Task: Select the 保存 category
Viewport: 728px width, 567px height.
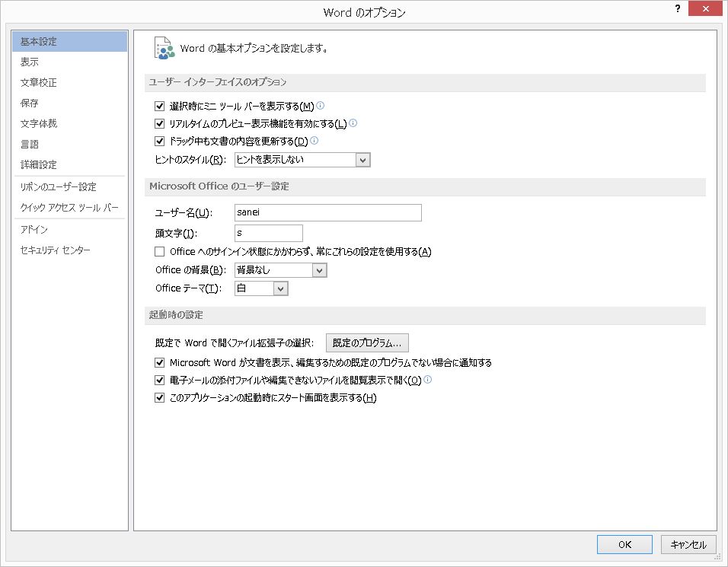Action: coord(69,103)
